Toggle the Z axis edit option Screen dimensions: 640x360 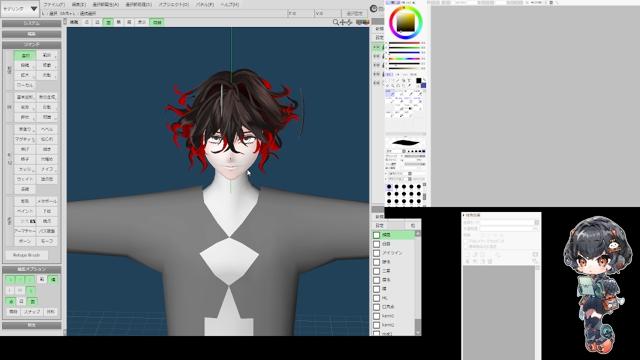[x=30, y=280]
